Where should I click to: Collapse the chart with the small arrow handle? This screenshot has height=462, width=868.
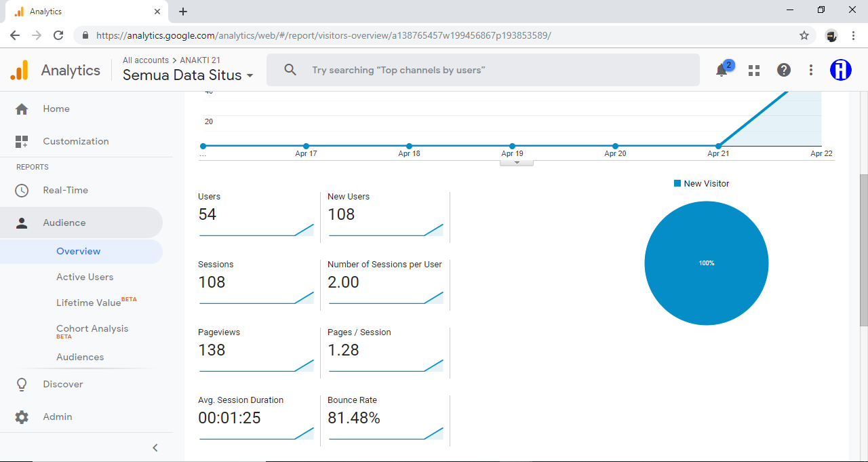coord(517,163)
